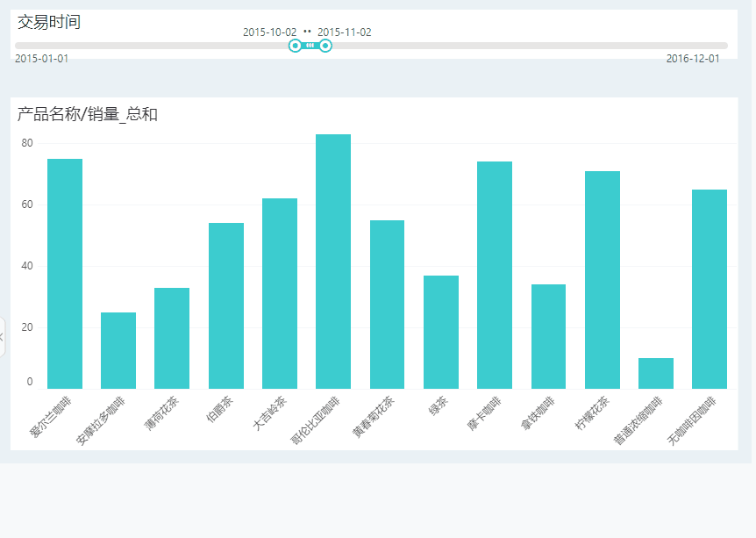Select the 安摩拉多咖啡 bar
The width and height of the screenshot is (756, 538).
118,350
